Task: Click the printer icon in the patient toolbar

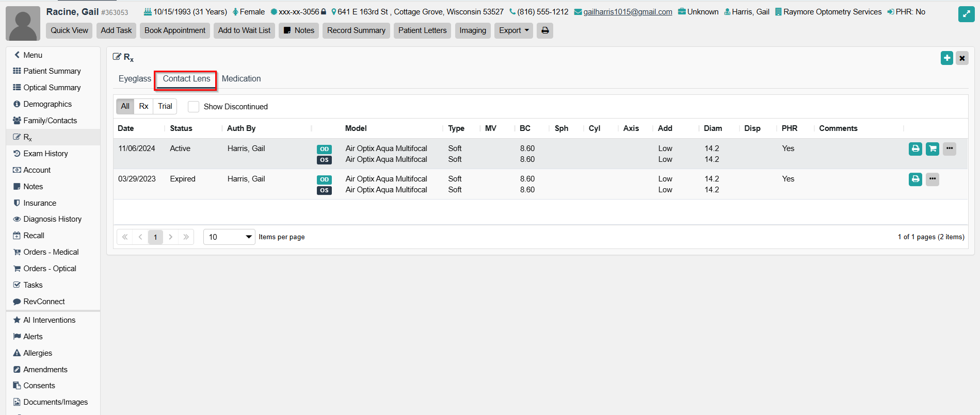Action: point(544,30)
